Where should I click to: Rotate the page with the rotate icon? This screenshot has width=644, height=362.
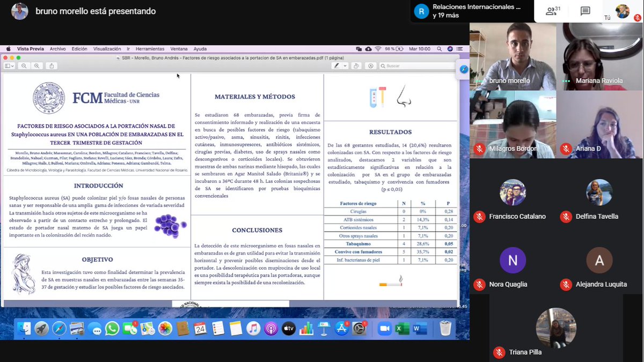[356, 66]
